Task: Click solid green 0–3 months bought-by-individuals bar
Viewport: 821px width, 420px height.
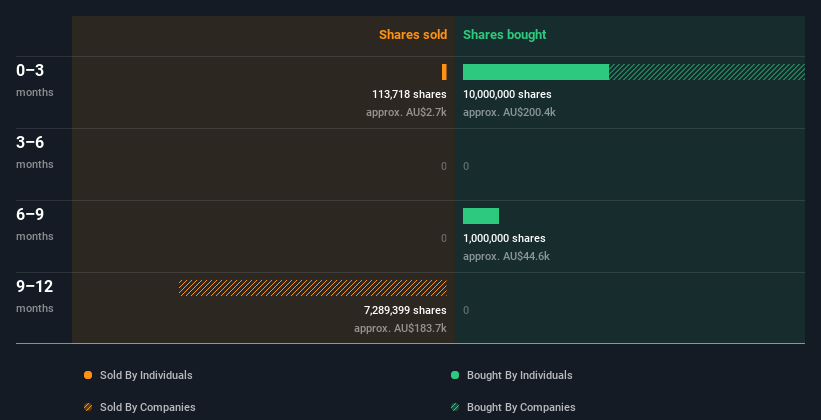Action: click(536, 72)
